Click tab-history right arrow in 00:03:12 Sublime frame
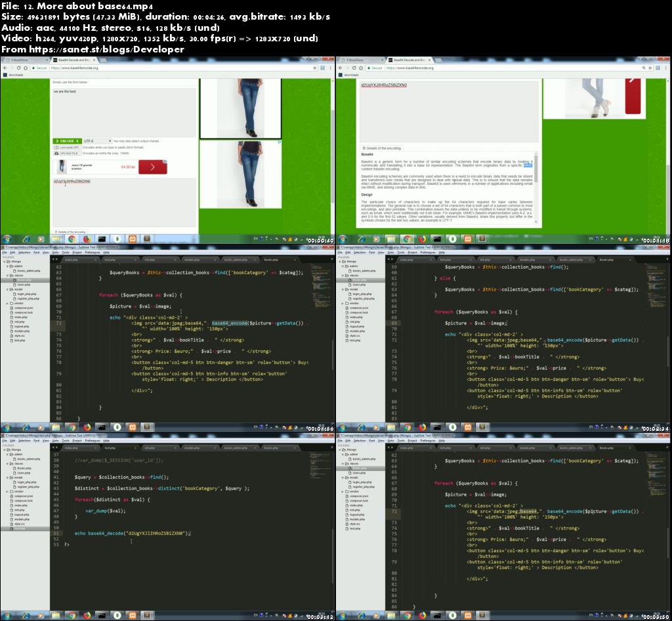672x621 pixels. (x=56, y=447)
